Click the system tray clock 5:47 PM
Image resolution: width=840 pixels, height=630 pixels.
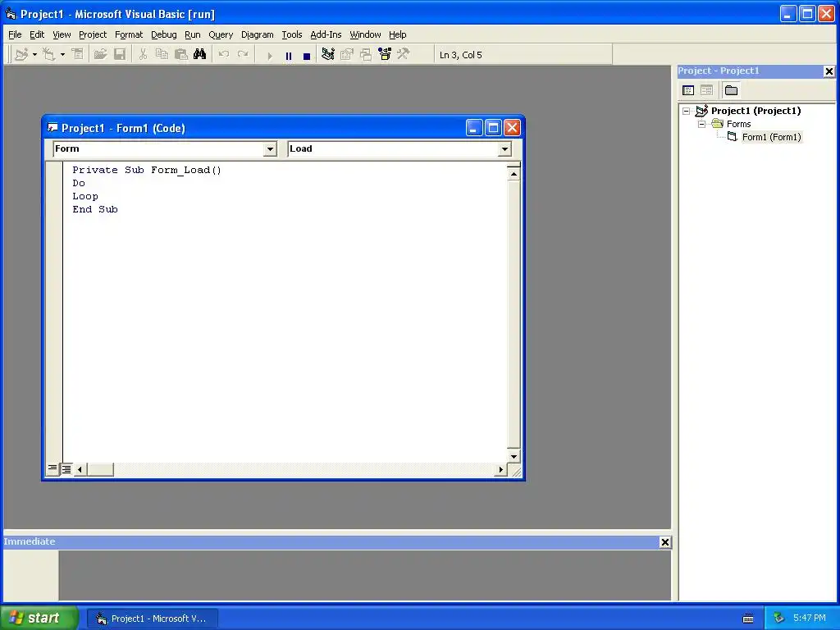pos(810,619)
